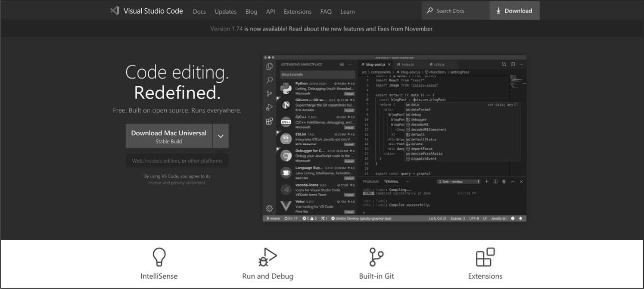Open the other platforms link
Viewport: 644px width, 289px height.
(x=205, y=161)
